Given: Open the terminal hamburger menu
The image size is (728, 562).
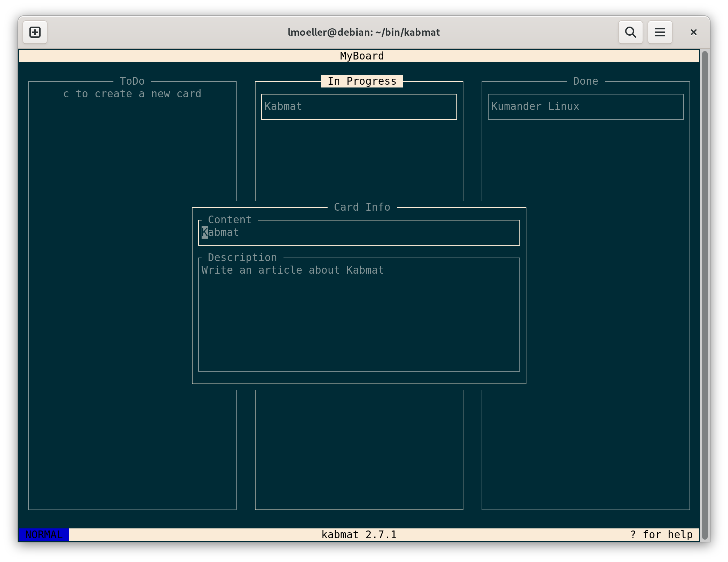Looking at the screenshot, I should [x=660, y=32].
